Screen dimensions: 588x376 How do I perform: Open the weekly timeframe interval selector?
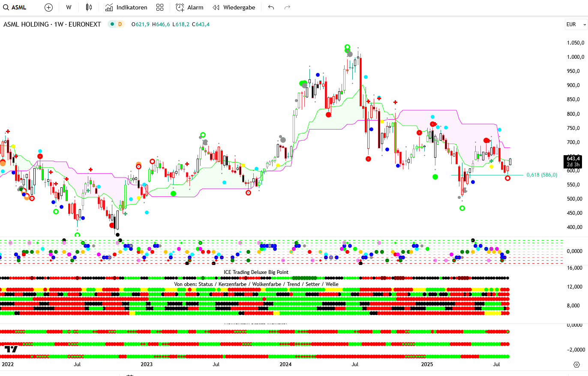[69, 7]
